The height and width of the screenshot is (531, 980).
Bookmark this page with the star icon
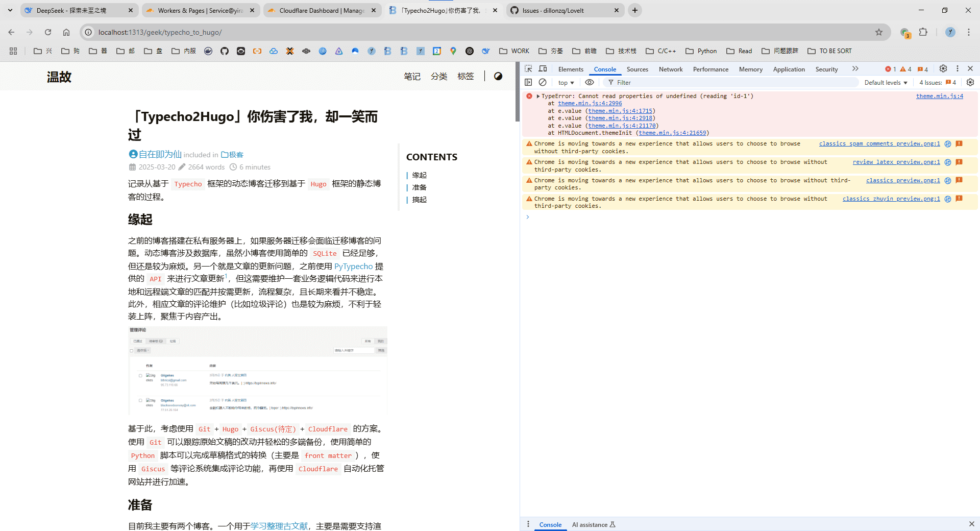879,32
